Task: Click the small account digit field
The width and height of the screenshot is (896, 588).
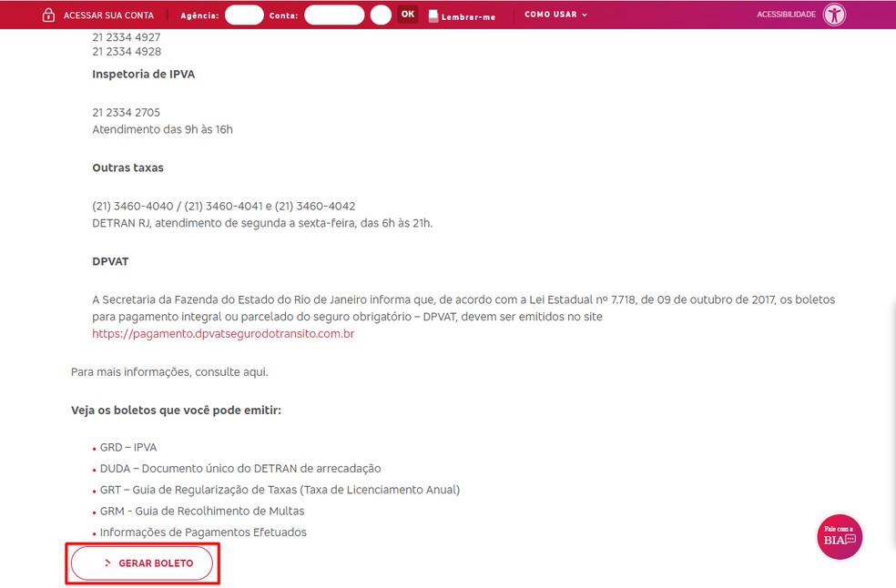Action: 381,15
